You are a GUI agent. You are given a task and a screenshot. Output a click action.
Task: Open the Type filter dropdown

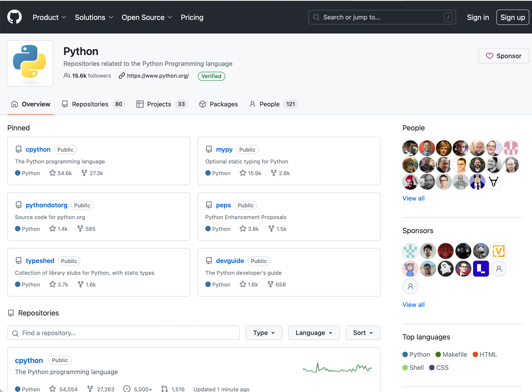(x=264, y=333)
